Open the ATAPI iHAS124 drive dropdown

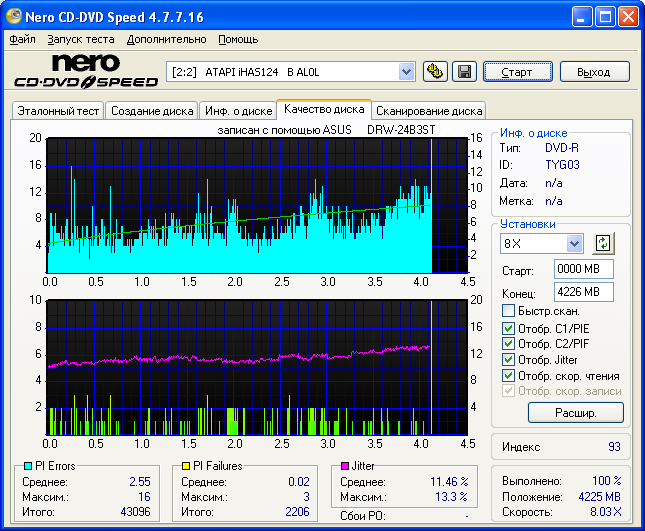(x=406, y=71)
